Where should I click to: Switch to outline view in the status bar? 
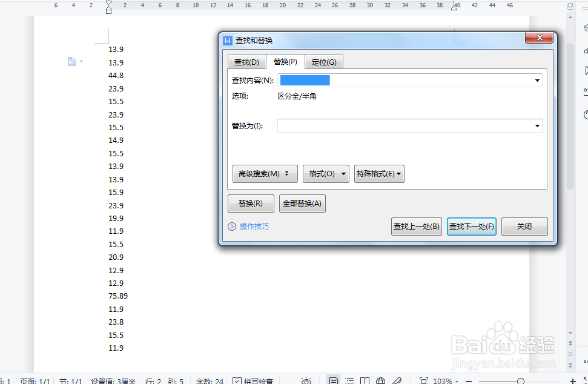tap(349, 381)
